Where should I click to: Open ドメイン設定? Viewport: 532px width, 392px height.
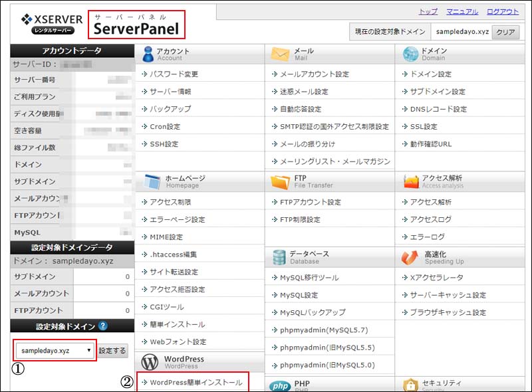431,74
